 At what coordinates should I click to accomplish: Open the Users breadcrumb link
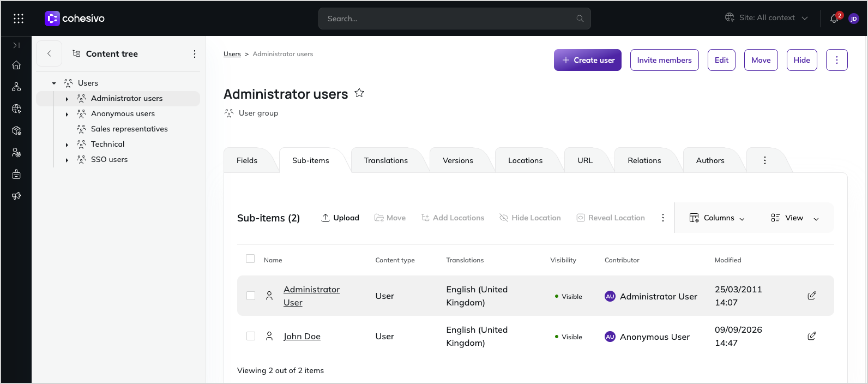pyautogui.click(x=232, y=54)
